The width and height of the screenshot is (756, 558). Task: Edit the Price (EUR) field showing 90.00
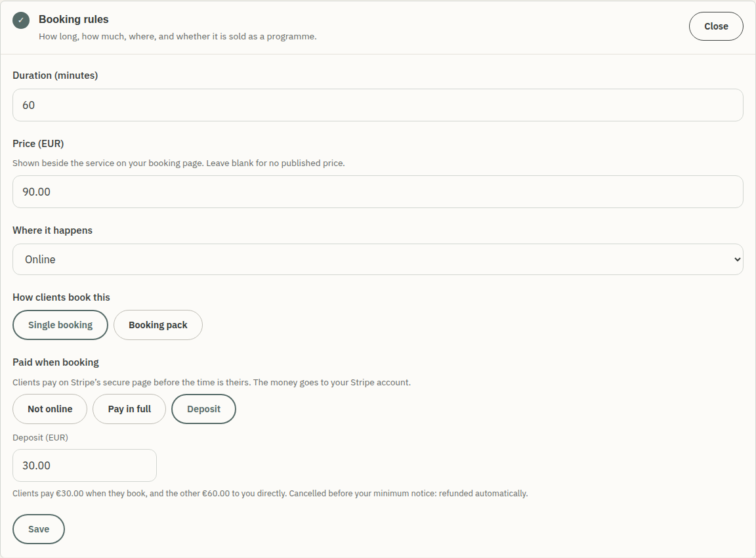377,192
